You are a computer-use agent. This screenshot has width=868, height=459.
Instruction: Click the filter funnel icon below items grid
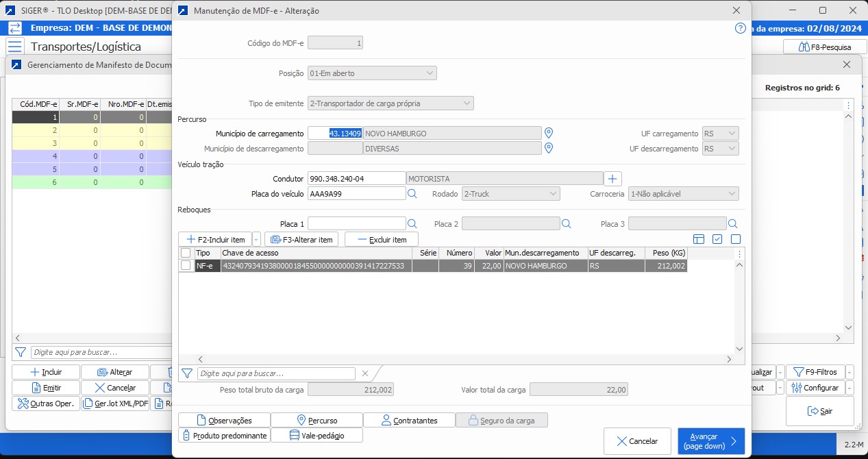186,373
